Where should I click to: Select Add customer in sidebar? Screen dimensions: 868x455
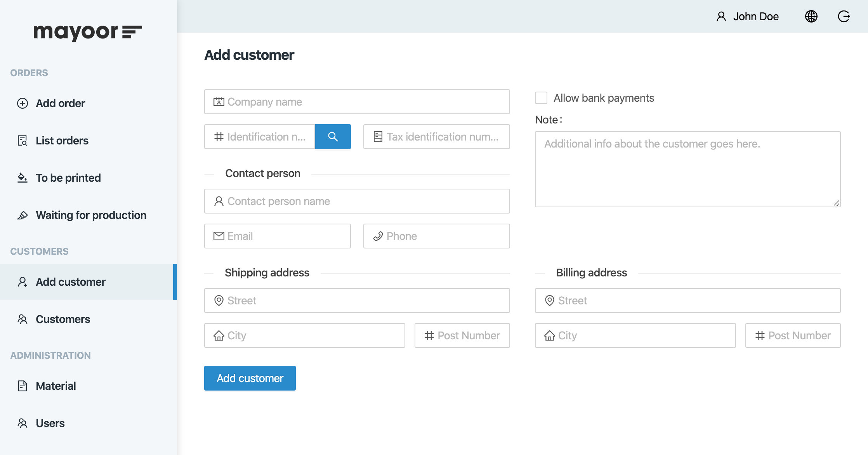(71, 282)
